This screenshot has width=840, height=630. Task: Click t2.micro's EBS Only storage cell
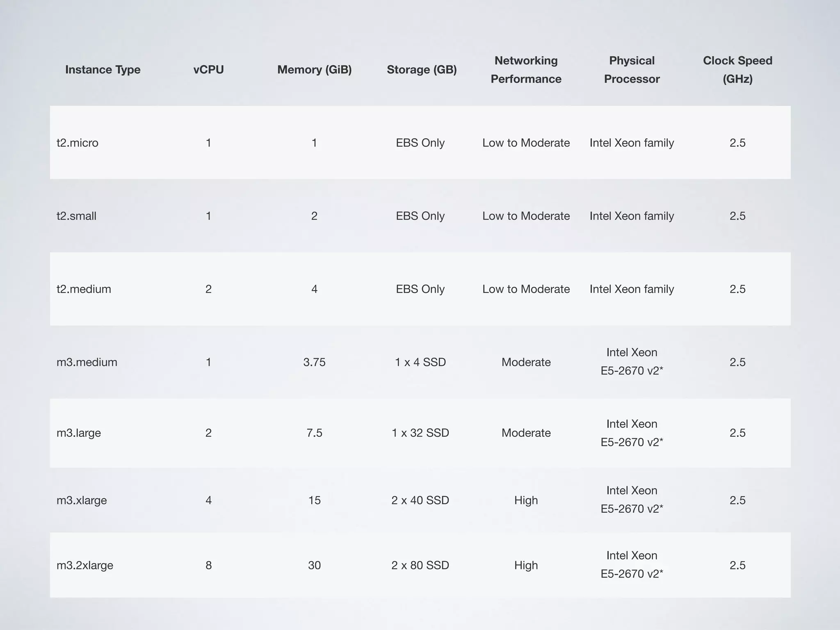tap(420, 143)
